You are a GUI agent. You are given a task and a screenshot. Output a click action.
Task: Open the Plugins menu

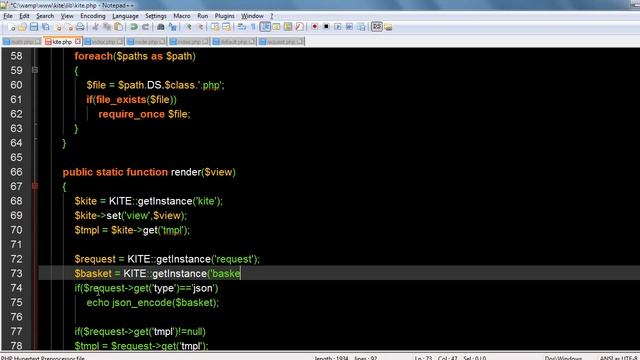224,16
